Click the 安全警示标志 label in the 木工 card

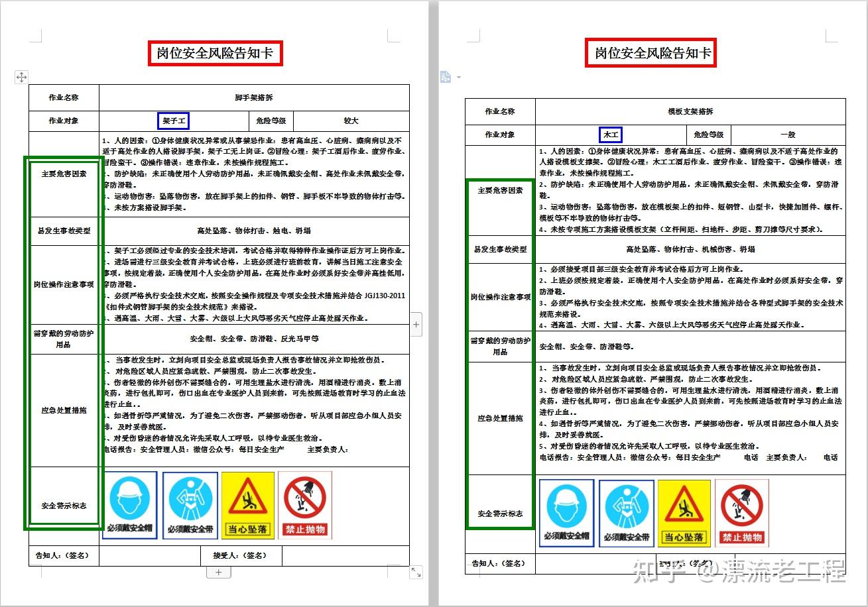pos(500,514)
